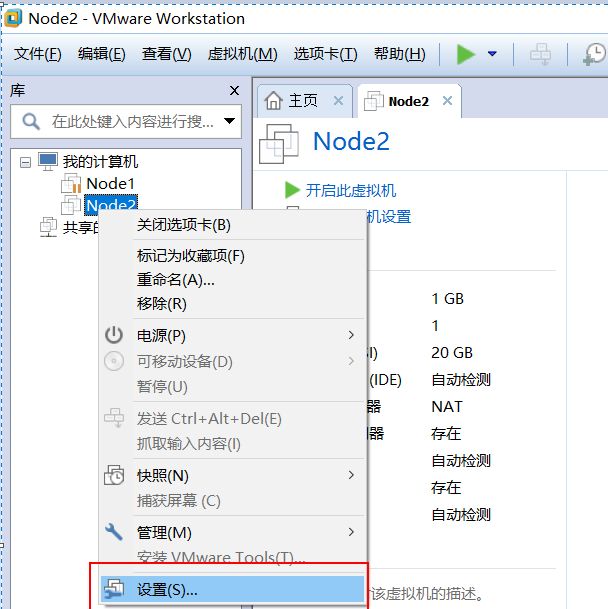Image resolution: width=608 pixels, height=609 pixels.
Task: Switch to the Node2 tab
Action: click(x=408, y=101)
